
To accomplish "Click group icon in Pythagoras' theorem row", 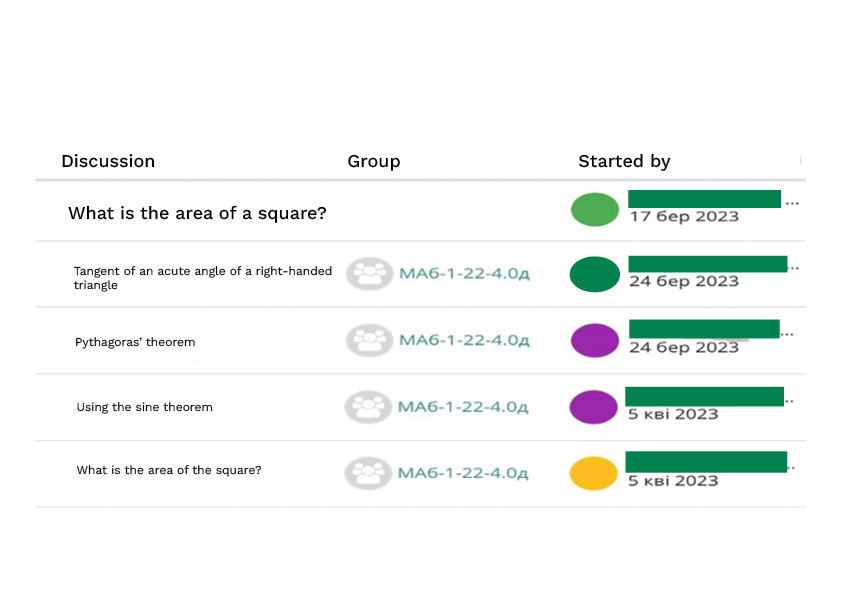I will (x=370, y=341).
